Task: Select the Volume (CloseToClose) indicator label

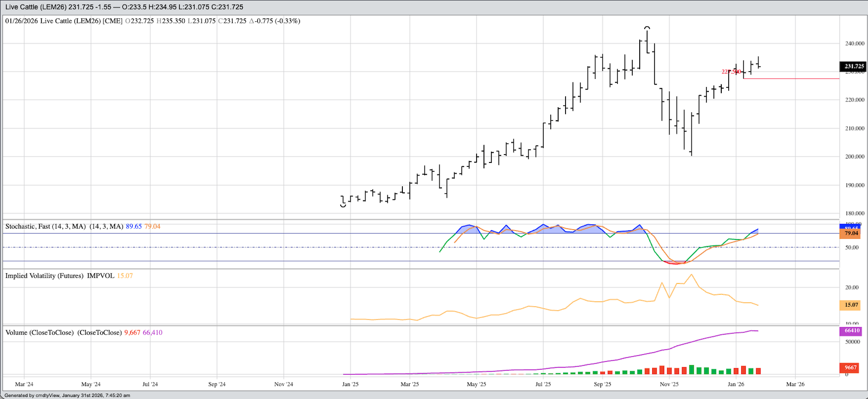Action: [63, 332]
